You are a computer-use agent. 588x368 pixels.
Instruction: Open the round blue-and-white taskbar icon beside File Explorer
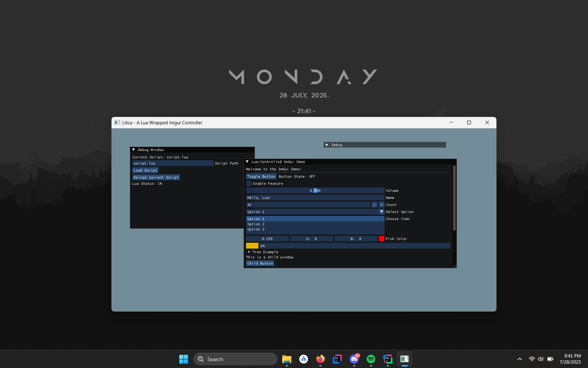(x=304, y=359)
